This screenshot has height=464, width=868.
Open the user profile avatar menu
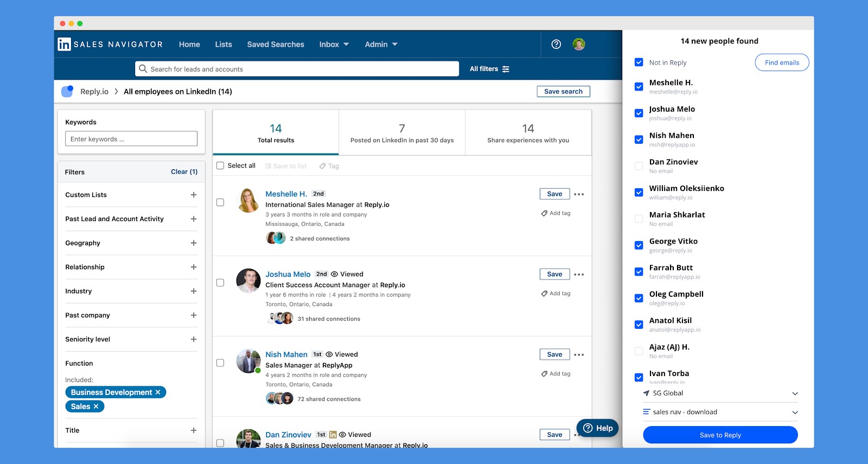(x=579, y=45)
